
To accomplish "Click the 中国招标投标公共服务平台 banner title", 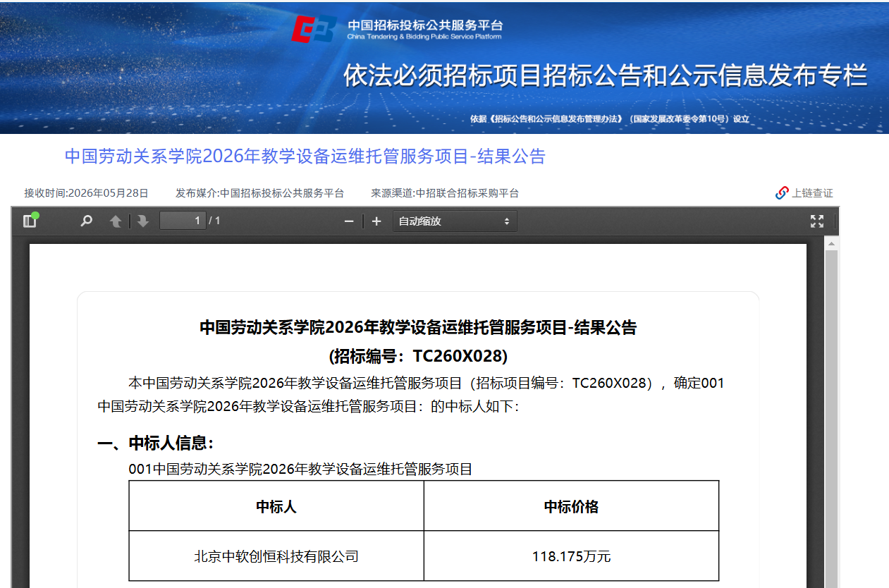I will 425,25.
